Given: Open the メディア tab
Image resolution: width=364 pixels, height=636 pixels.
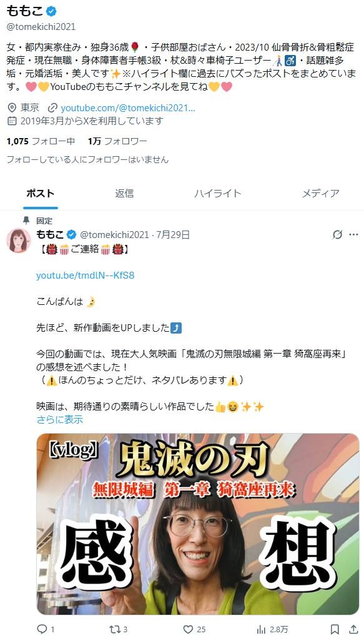Looking at the screenshot, I should coord(321,194).
